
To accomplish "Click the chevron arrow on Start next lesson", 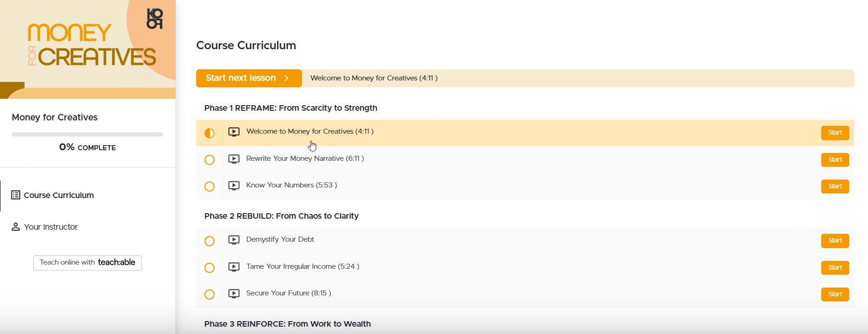I will 287,78.
